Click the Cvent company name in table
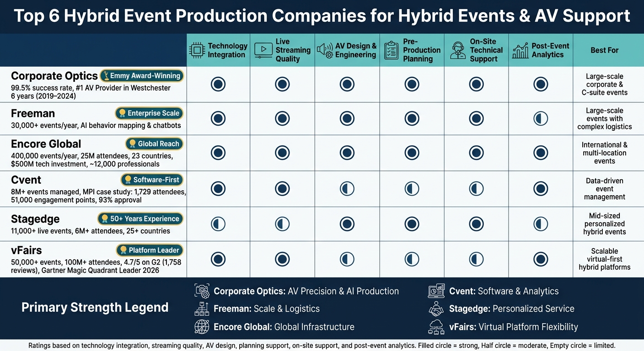 26,180
